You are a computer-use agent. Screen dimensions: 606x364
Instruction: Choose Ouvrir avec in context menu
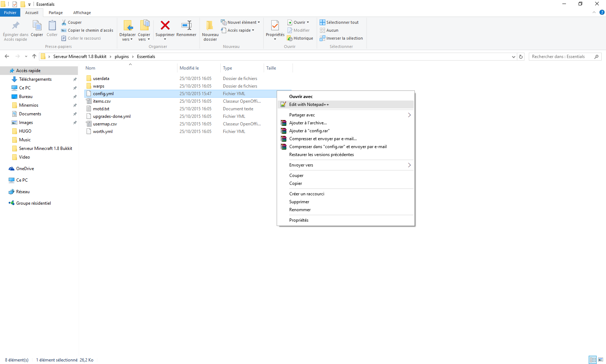346,97
